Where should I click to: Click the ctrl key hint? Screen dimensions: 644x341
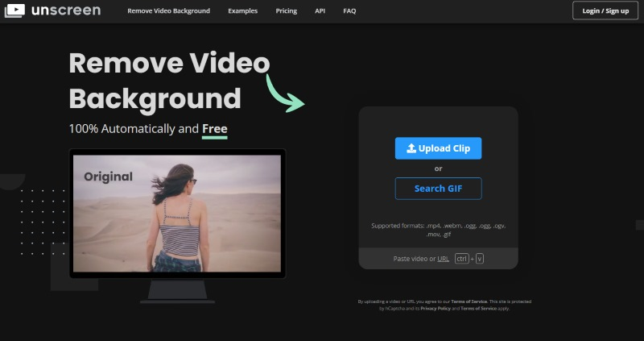461,259
